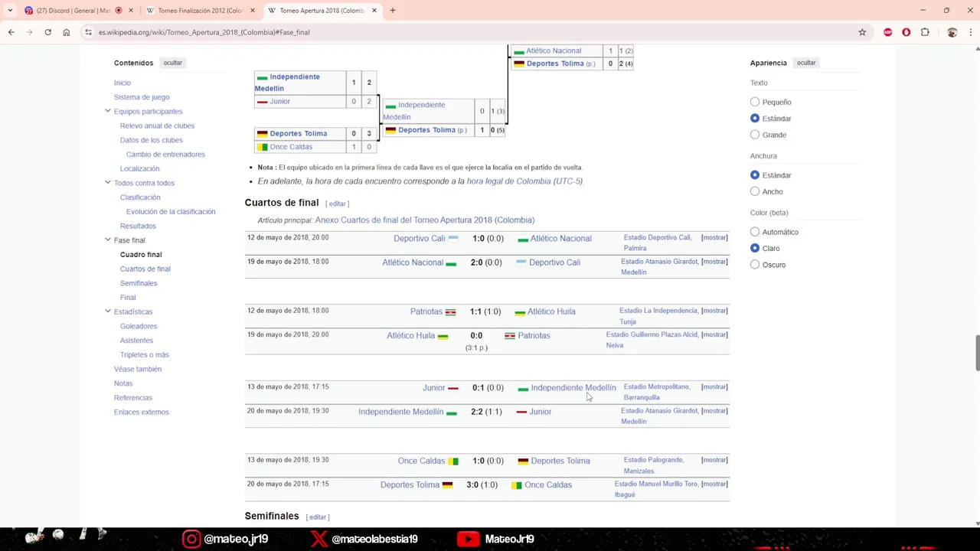Viewport: 980px width, 551px height.
Task: Collapse Equipos participantes section
Action: [x=108, y=111]
